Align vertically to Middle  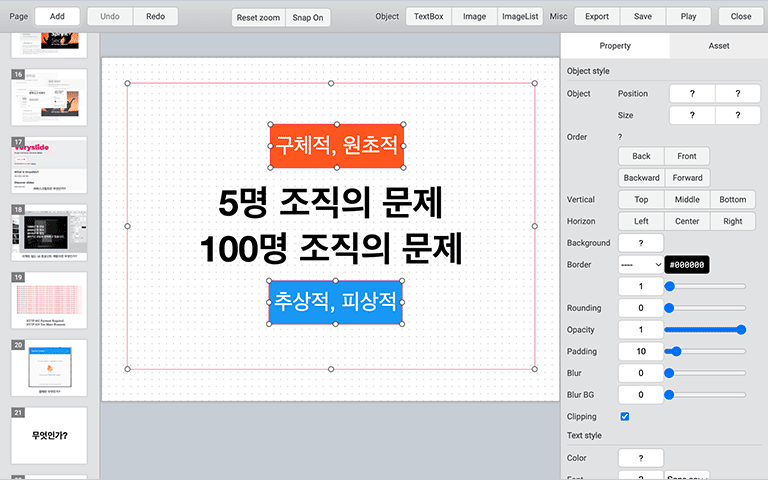pyautogui.click(x=687, y=199)
